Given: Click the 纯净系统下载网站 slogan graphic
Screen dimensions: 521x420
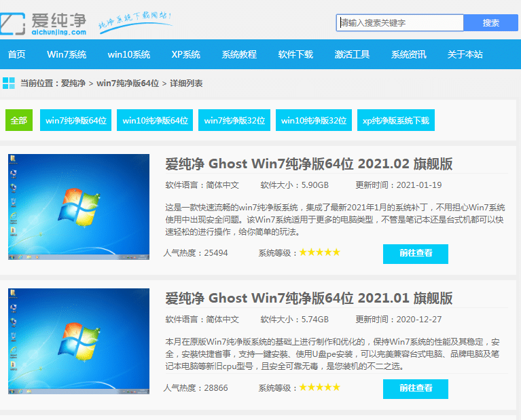Looking at the screenshot, I should (135, 22).
